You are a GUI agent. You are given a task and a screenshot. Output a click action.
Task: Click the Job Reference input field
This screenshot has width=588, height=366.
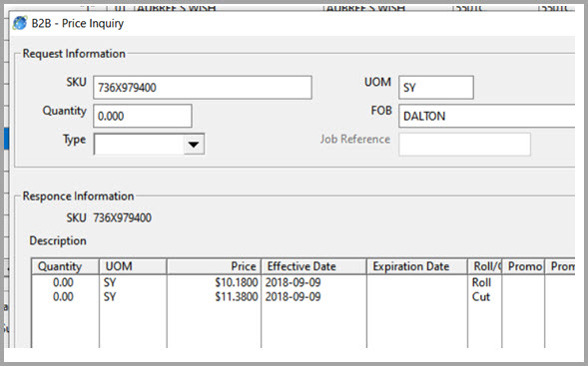pos(464,145)
